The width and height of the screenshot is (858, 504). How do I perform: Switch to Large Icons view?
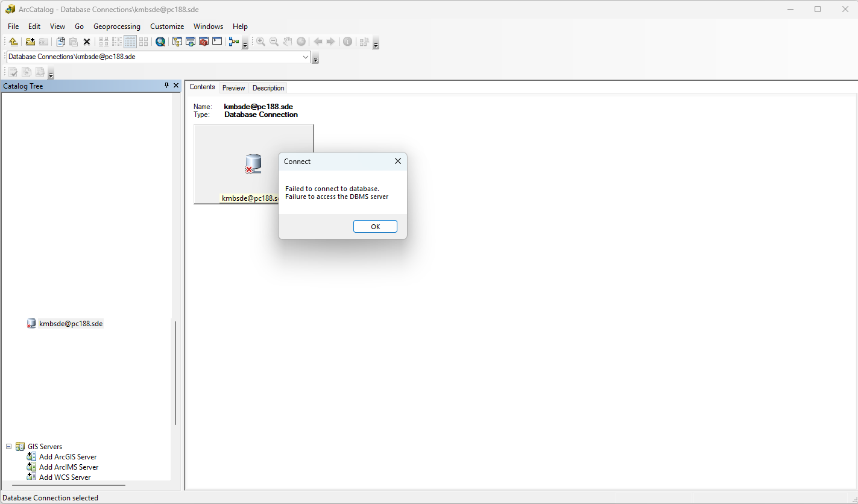click(x=104, y=42)
